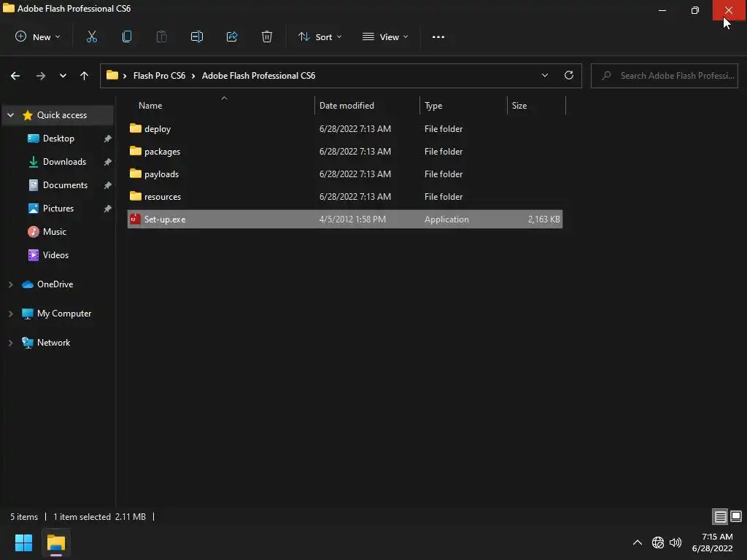Open Videos in navigation pane
747x560 pixels.
click(55, 255)
